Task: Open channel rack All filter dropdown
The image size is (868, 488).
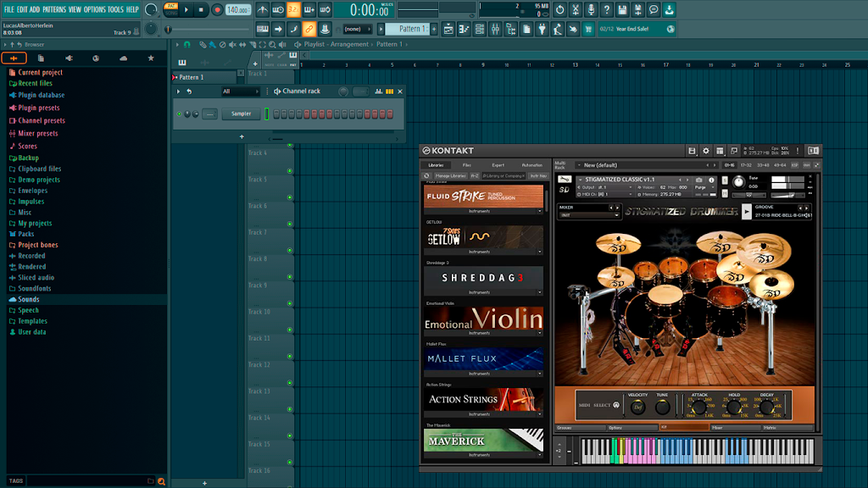Action: [240, 91]
